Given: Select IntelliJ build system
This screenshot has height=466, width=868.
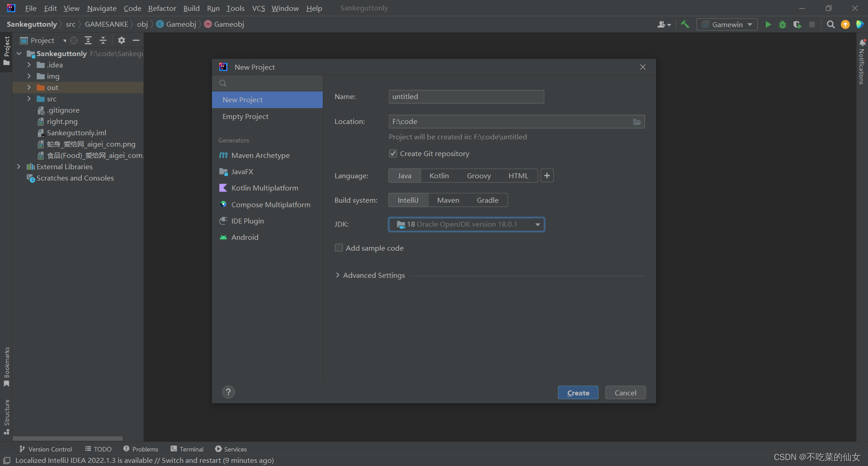Looking at the screenshot, I should pyautogui.click(x=408, y=200).
